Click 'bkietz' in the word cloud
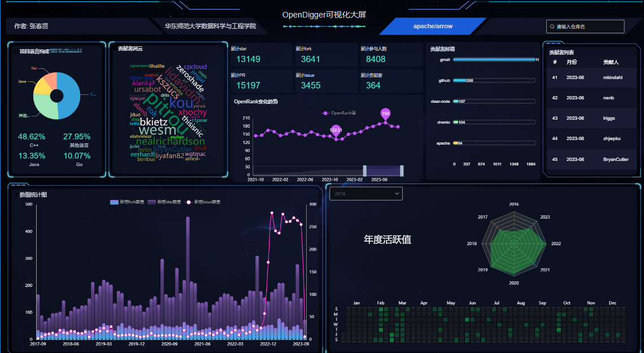644x353 pixels. click(x=154, y=122)
